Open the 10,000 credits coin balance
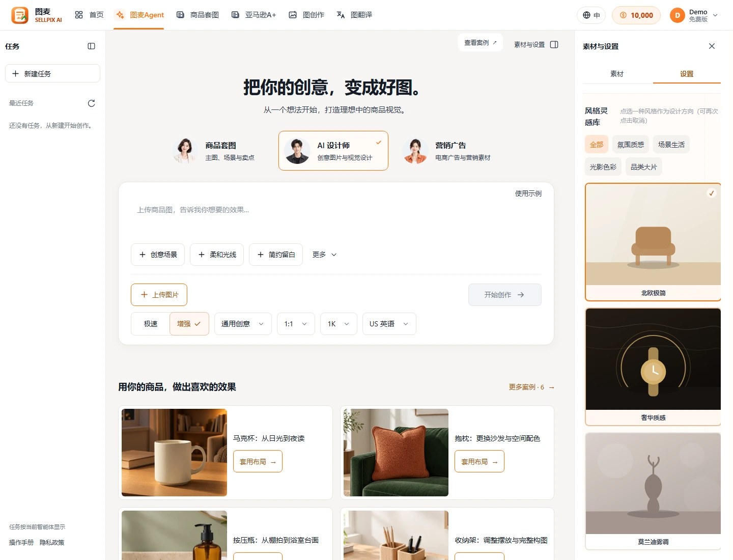This screenshot has height=560, width=733. pos(636,15)
